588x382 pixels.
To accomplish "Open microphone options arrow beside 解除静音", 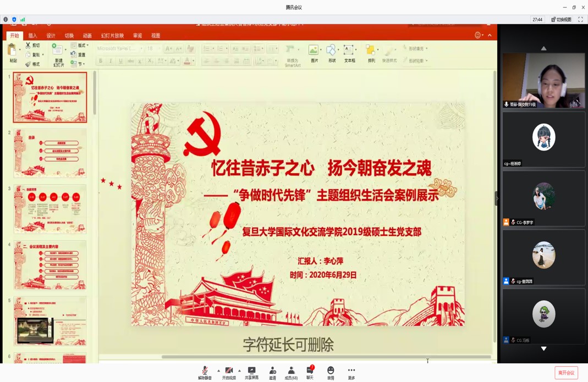I will tap(218, 371).
